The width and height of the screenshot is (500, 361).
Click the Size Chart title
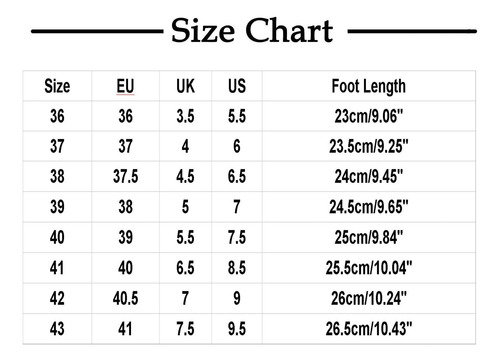252,30
